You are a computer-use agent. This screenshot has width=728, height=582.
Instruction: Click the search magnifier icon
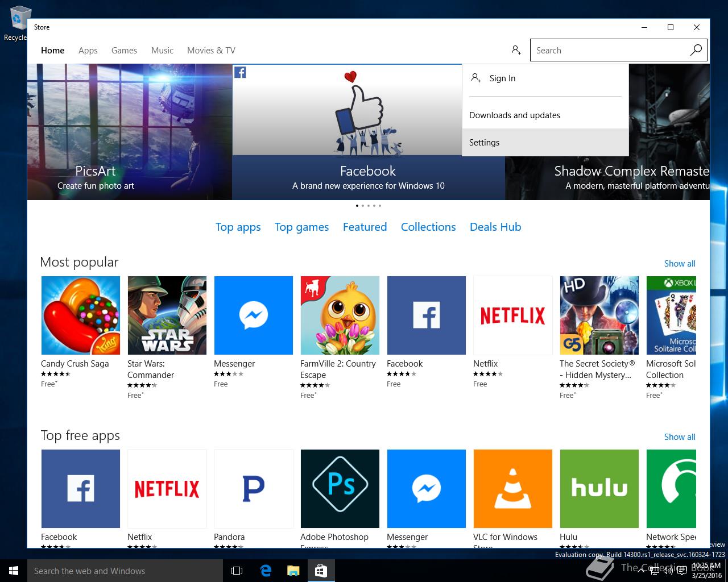pyautogui.click(x=696, y=50)
